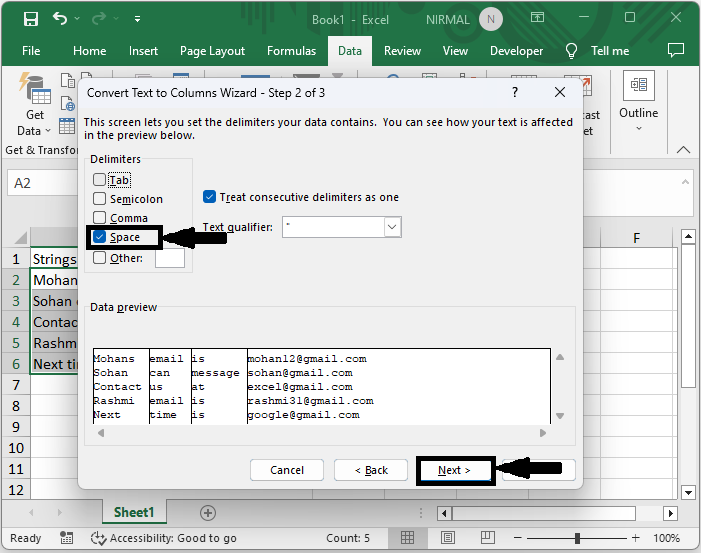
Task: Open the View tab
Action: click(x=455, y=51)
